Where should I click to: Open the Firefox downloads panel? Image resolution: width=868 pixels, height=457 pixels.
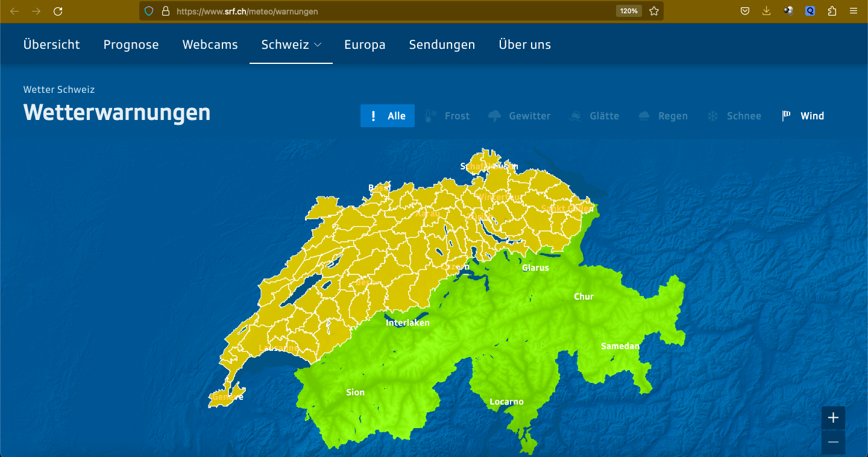[x=767, y=11]
